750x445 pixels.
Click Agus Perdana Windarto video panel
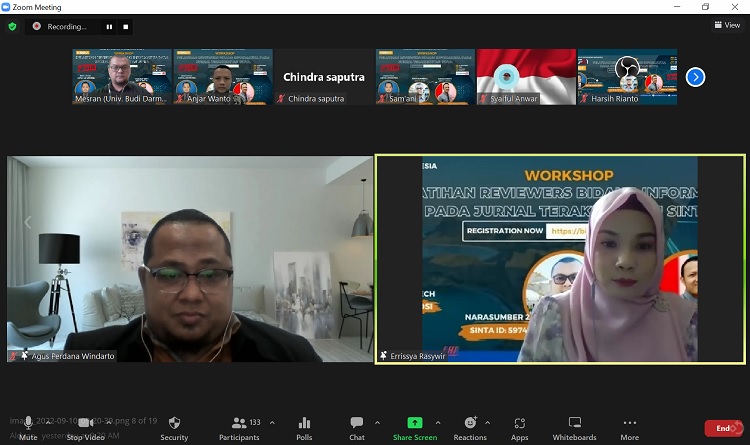(190, 259)
